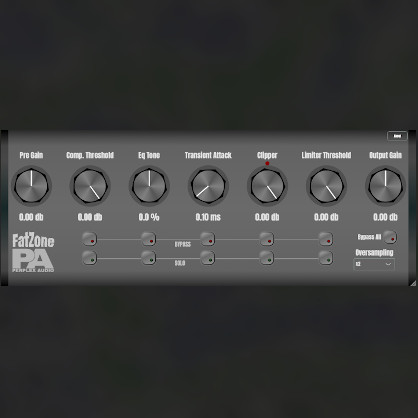
Task: Toggle the Bypass All button
Action: pos(390,237)
